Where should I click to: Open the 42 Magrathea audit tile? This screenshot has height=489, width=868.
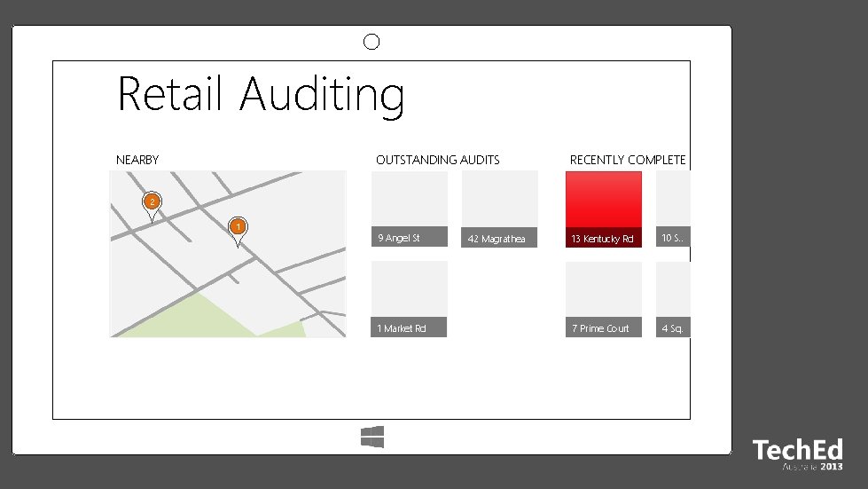pyautogui.click(x=499, y=209)
